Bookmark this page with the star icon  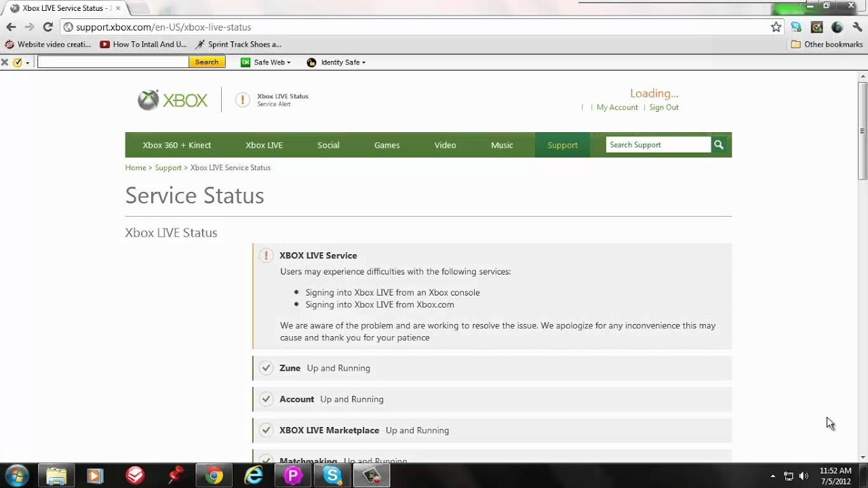(x=776, y=27)
